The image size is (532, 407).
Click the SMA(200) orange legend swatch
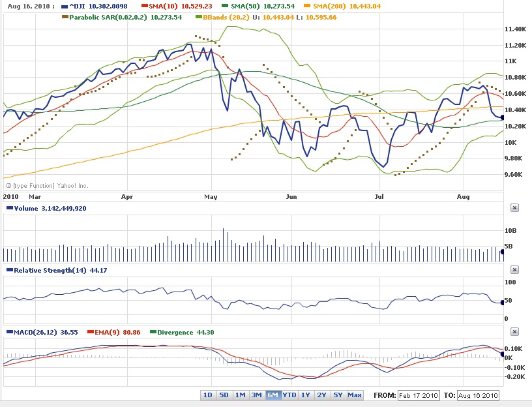pyautogui.click(x=306, y=6)
